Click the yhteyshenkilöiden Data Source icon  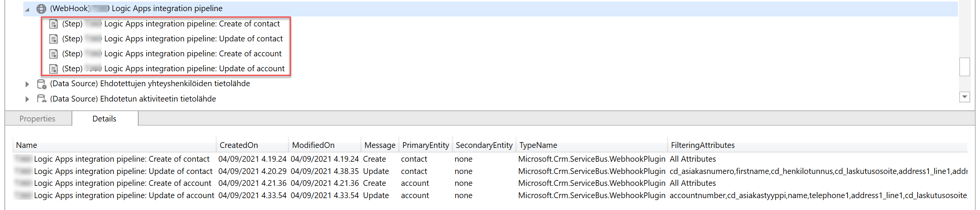tap(41, 84)
